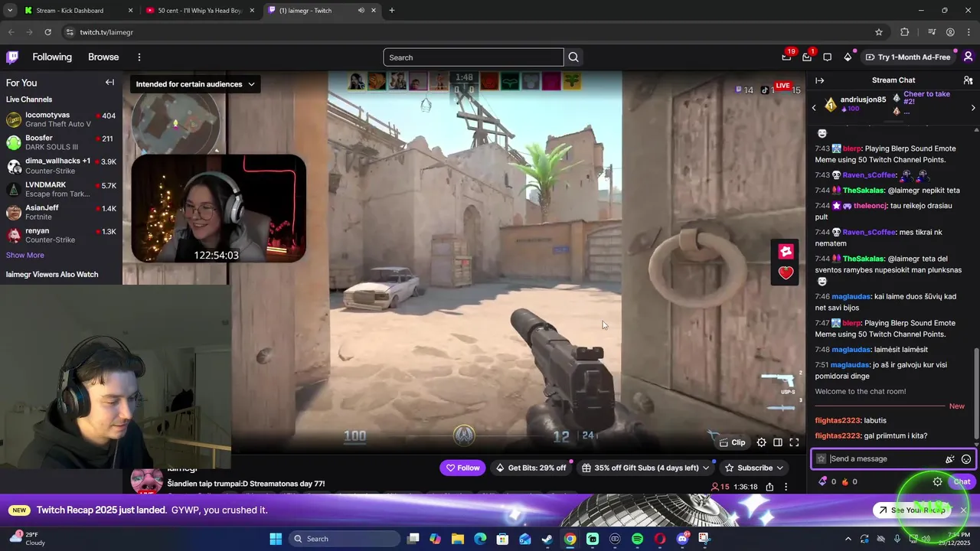Open notifications inbox icon
Viewport: 980px width, 551px height.
807,57
